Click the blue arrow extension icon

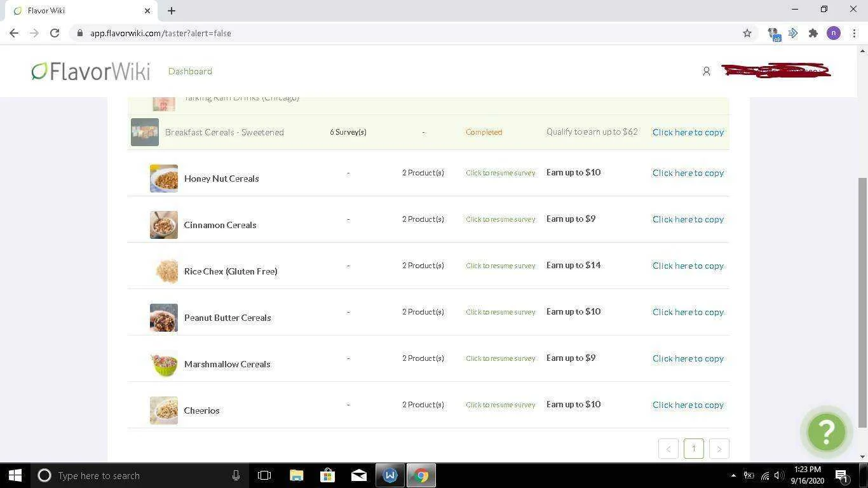793,33
